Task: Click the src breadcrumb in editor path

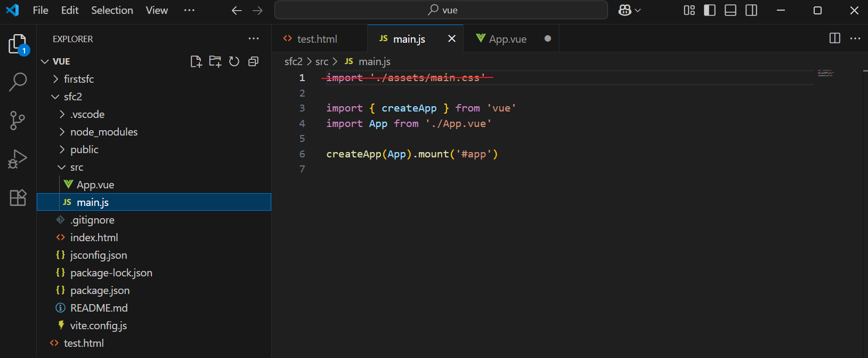Action: point(321,62)
